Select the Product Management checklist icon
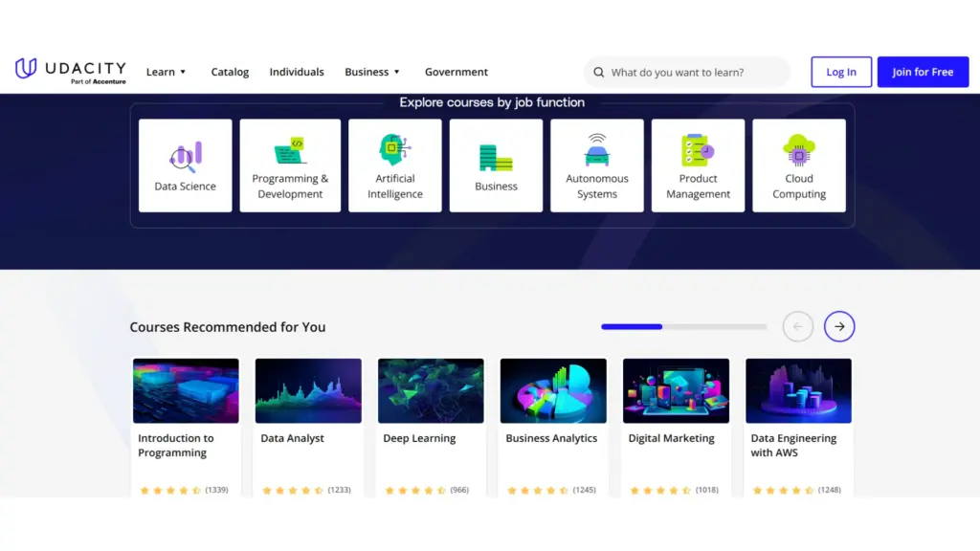The image size is (980, 551). click(x=698, y=150)
